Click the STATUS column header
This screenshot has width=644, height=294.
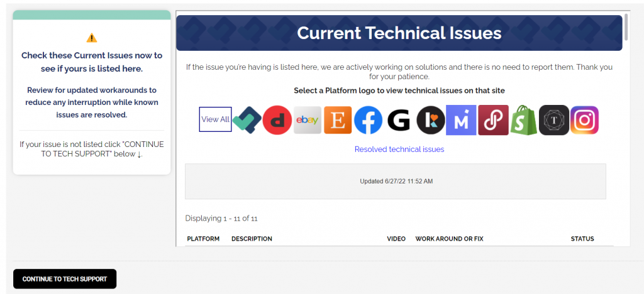pyautogui.click(x=582, y=239)
